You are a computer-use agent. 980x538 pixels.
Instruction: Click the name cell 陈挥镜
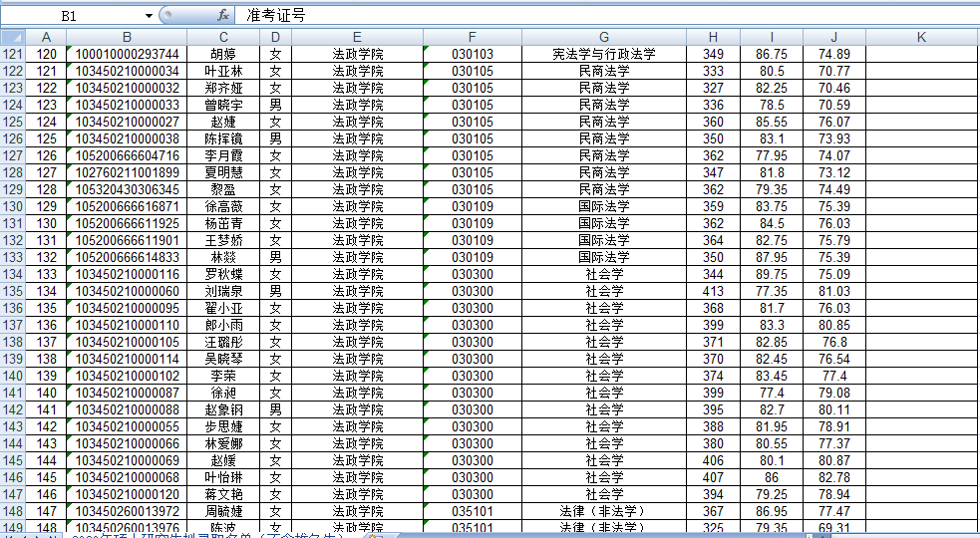click(x=223, y=138)
